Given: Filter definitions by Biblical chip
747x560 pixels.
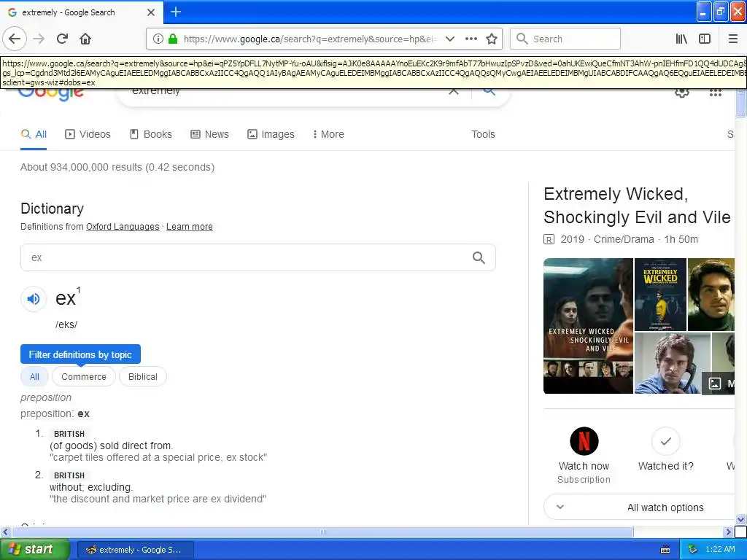Looking at the screenshot, I should coord(142,377).
